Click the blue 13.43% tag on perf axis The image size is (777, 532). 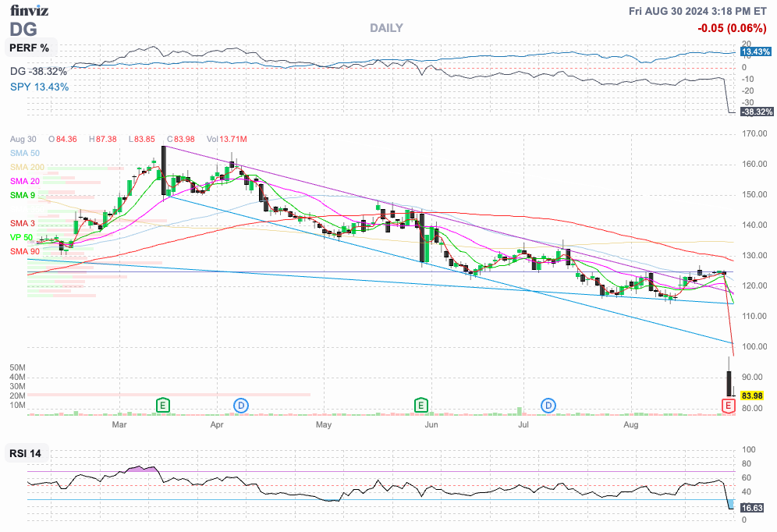[756, 52]
